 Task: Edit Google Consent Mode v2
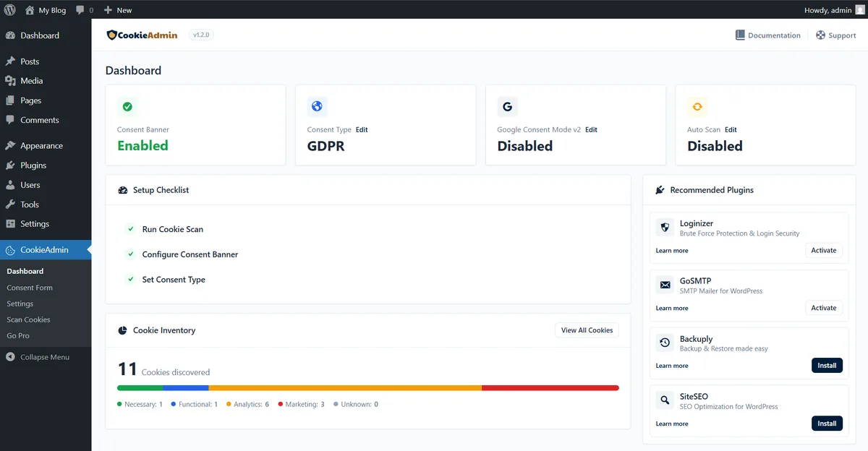click(x=591, y=130)
